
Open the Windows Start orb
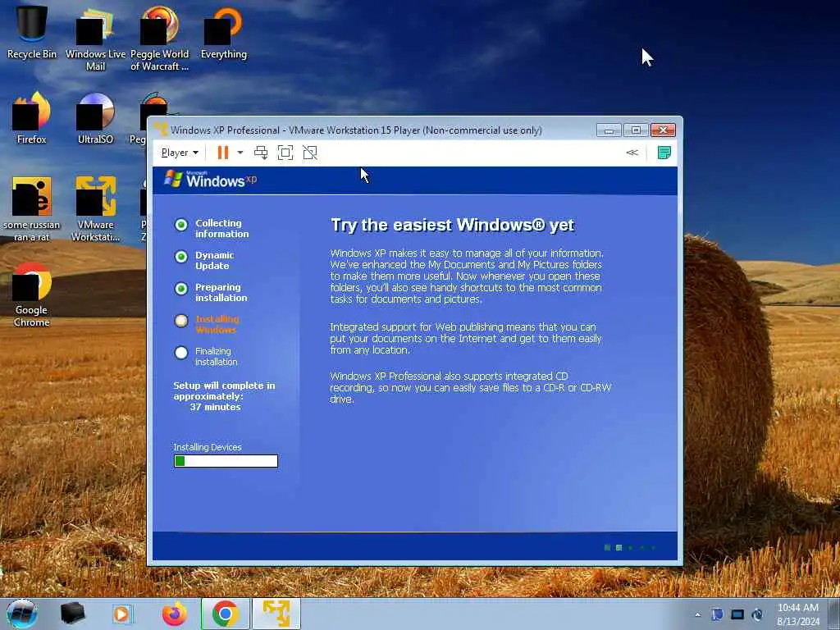coord(21,614)
